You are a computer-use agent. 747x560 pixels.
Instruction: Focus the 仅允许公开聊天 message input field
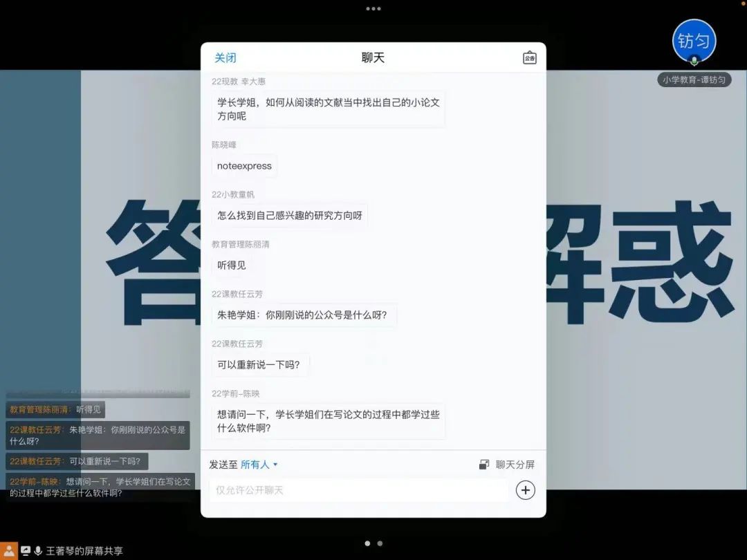point(358,490)
